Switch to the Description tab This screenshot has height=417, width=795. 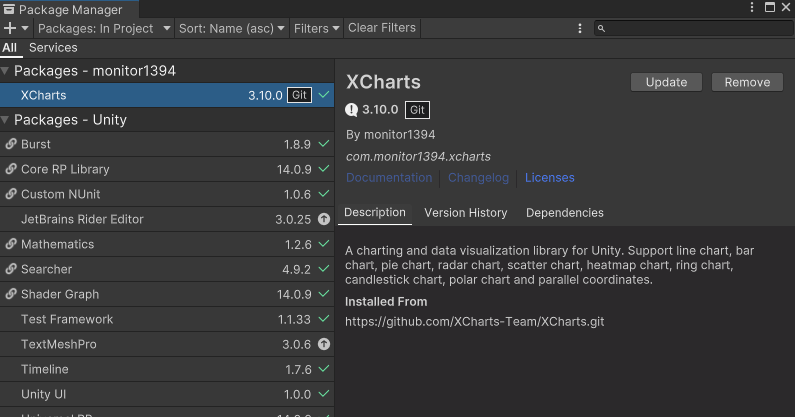pos(375,213)
